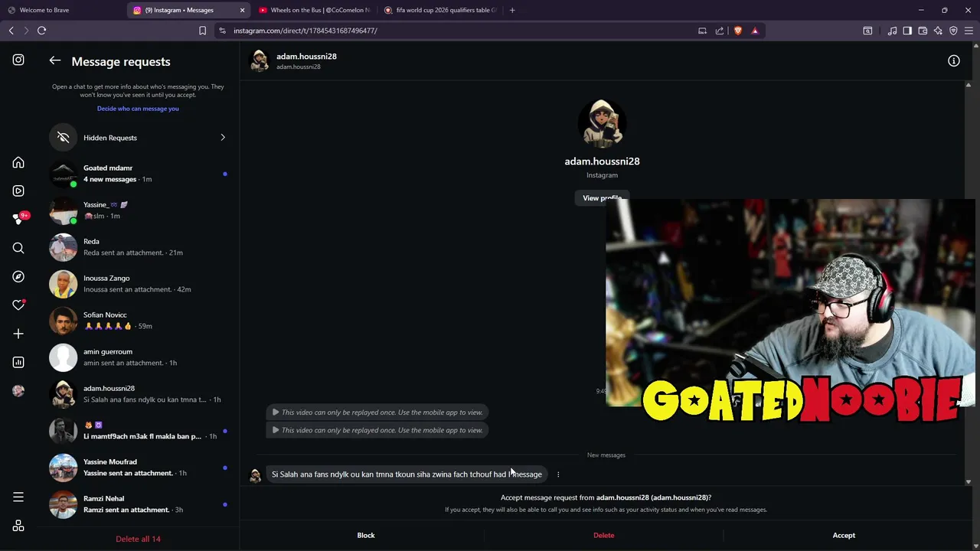Open the Search magnifier in sidebar

pos(18,248)
